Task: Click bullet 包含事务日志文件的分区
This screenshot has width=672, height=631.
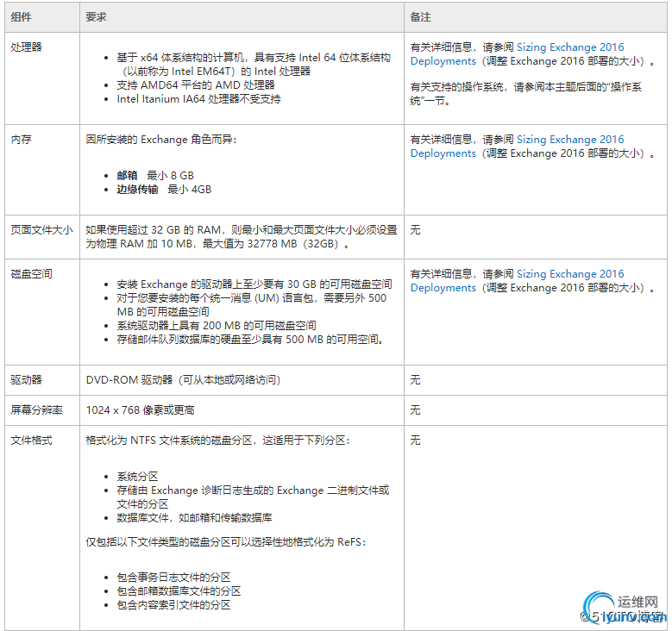Action: 173,577
